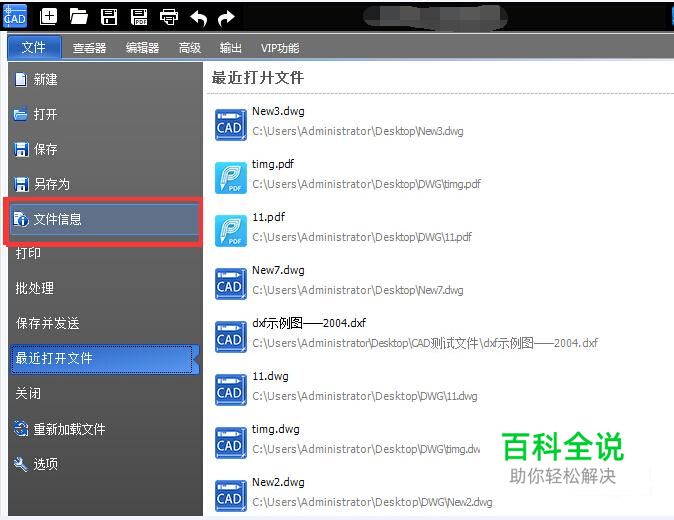Viewport: 674px width, 520px height.
Task: Open the 文件 tab
Action: [x=34, y=47]
